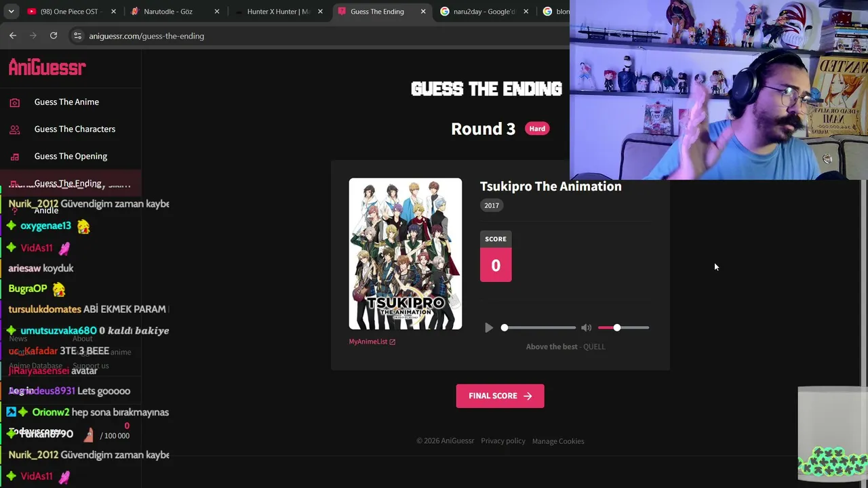Go forward in browser history
This screenshot has height=488, width=868.
coord(33,35)
